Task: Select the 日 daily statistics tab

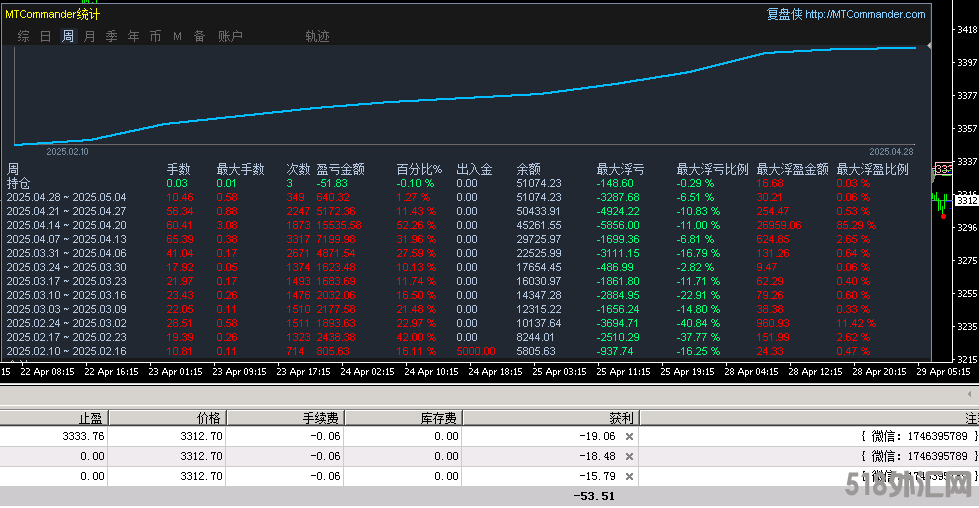Action: (x=45, y=36)
